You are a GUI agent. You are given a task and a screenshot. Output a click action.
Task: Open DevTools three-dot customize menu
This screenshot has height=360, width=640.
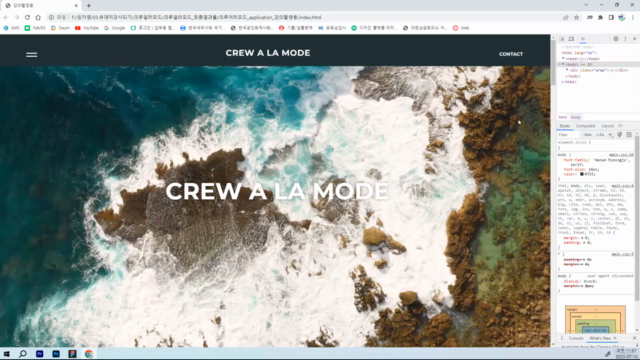point(625,39)
